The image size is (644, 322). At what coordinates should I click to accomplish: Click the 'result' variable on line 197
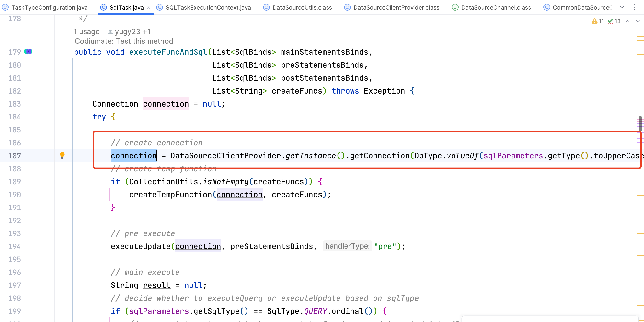point(157,285)
